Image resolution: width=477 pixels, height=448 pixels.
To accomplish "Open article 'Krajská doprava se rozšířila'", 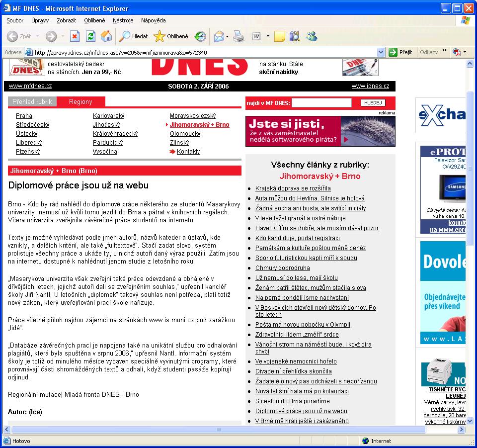I will click(x=293, y=188).
